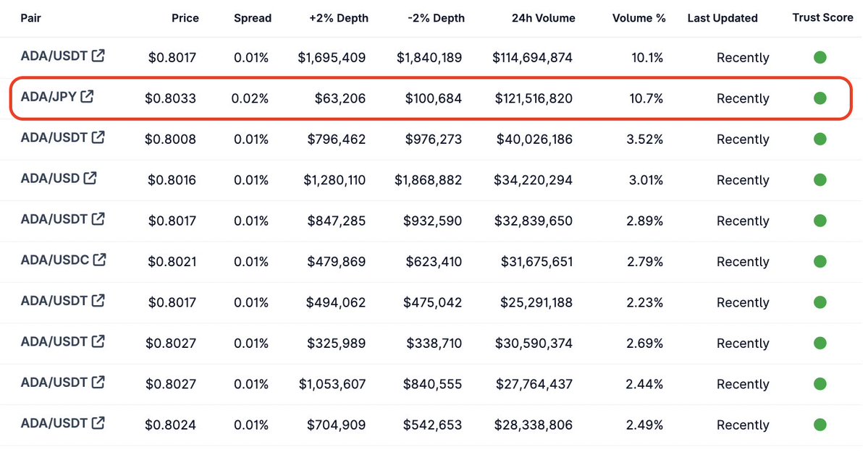Screen dimensions: 868x452
Task: Click green trust score dot for ADA/JPY
Action: [819, 98]
